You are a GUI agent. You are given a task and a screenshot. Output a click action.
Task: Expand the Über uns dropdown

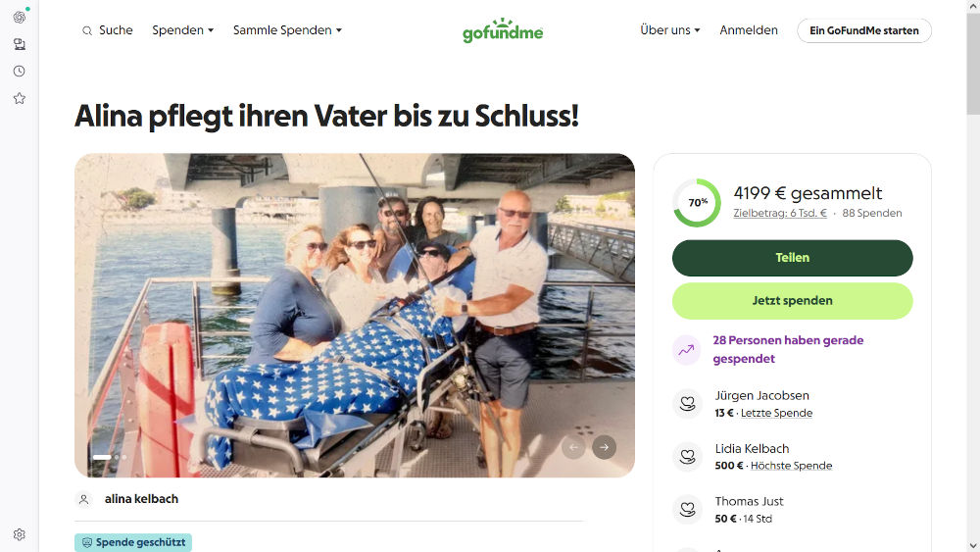[x=670, y=30]
